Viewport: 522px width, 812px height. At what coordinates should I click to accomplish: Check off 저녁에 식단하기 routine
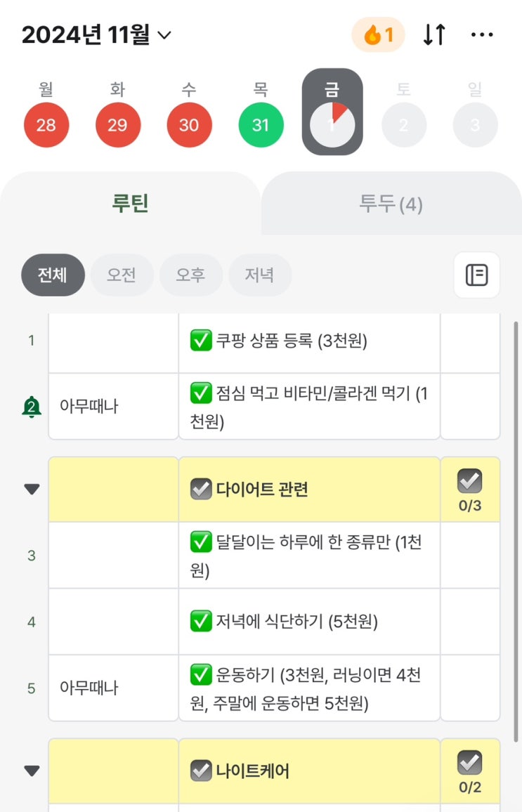pyautogui.click(x=202, y=622)
